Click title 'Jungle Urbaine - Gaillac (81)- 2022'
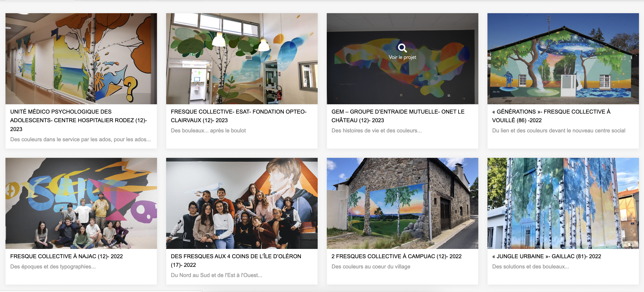This screenshot has height=292, width=644. [x=546, y=256]
